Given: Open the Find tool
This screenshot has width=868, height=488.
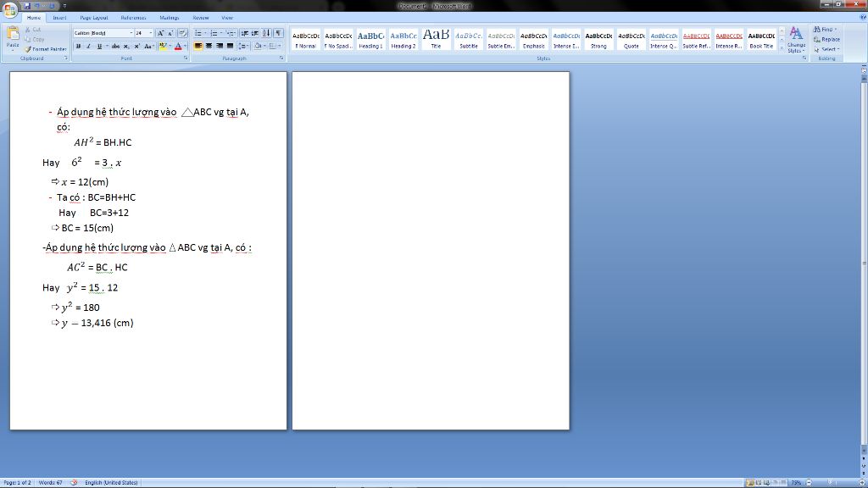Looking at the screenshot, I should click(x=826, y=30).
